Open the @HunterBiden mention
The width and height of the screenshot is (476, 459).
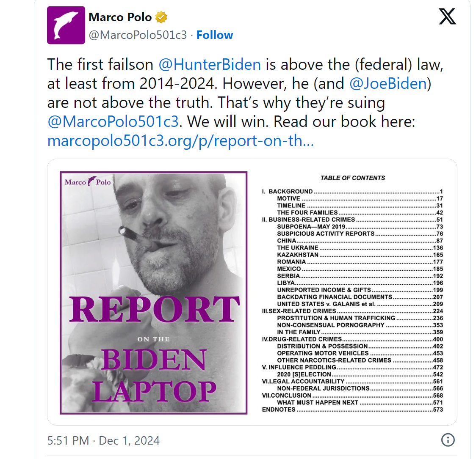tap(210, 64)
